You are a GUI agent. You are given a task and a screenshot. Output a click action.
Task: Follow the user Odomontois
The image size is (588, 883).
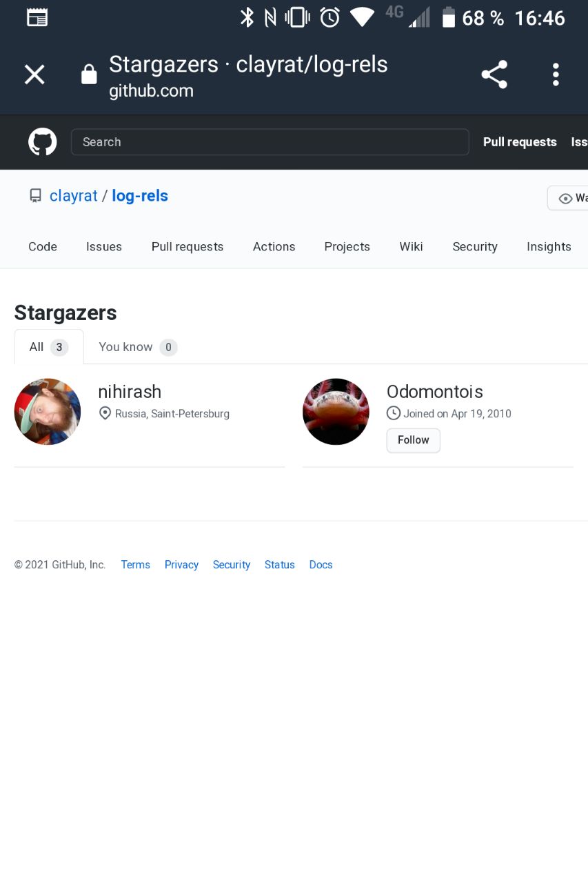point(414,440)
